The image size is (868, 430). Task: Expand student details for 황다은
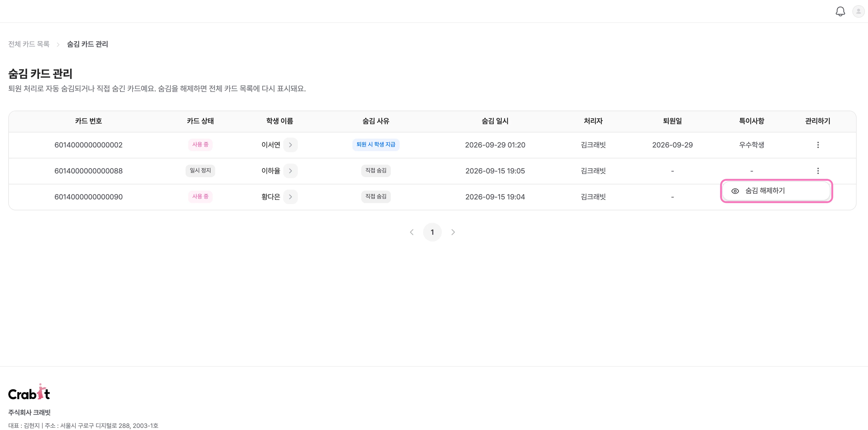[290, 197]
